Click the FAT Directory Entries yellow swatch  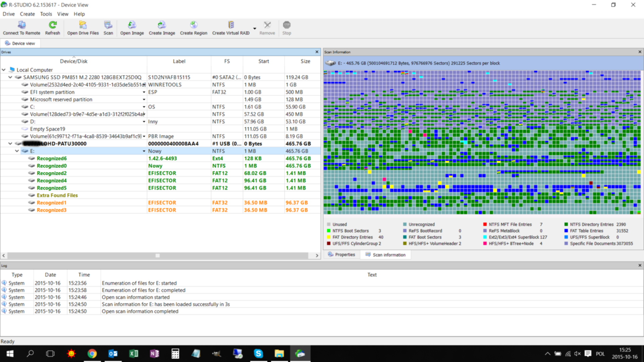[x=329, y=237]
